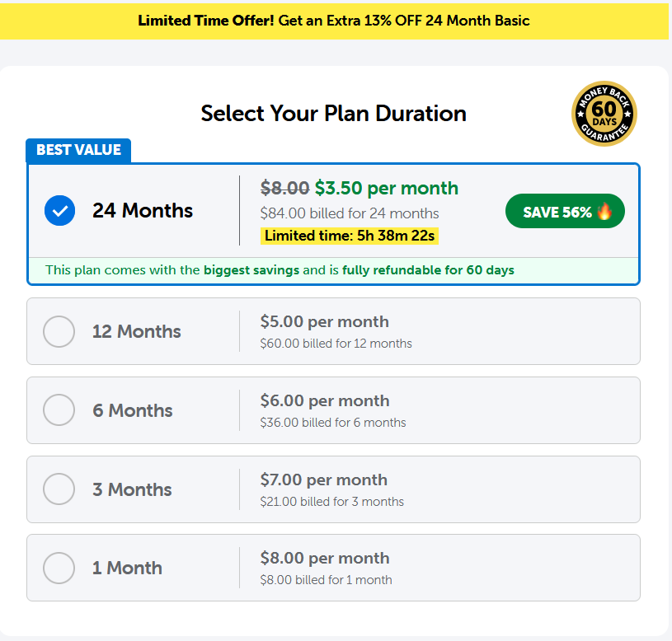This screenshot has height=641, width=672.
Task: Click the BEST VALUE blue tab label
Action: pos(78,150)
